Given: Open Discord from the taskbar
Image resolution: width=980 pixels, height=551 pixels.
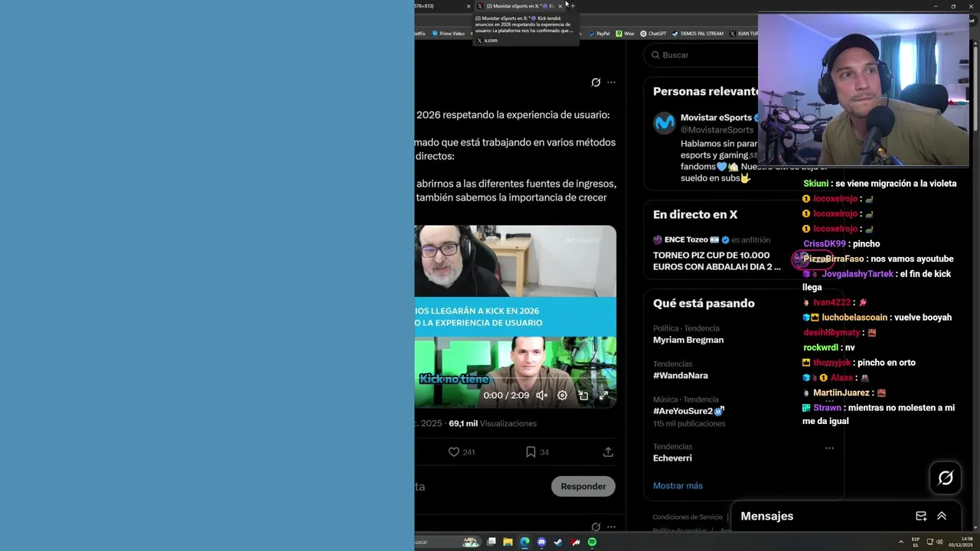Looking at the screenshot, I should [541, 542].
